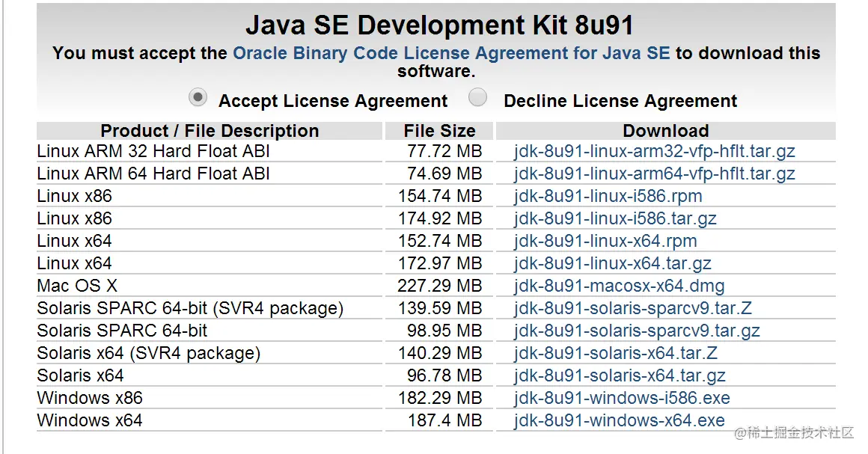Download jdk-8u91-windows-i586.exe file
Screen dimensions: 868x454
coord(622,398)
